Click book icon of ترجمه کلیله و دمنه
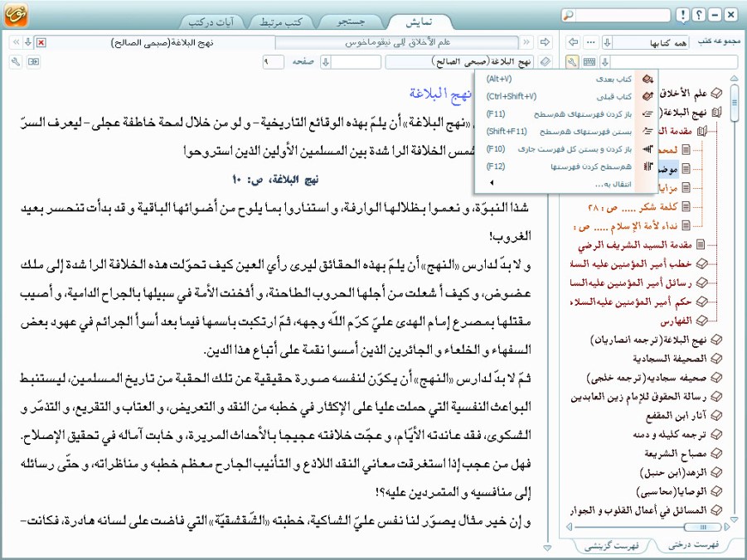 coord(715,434)
